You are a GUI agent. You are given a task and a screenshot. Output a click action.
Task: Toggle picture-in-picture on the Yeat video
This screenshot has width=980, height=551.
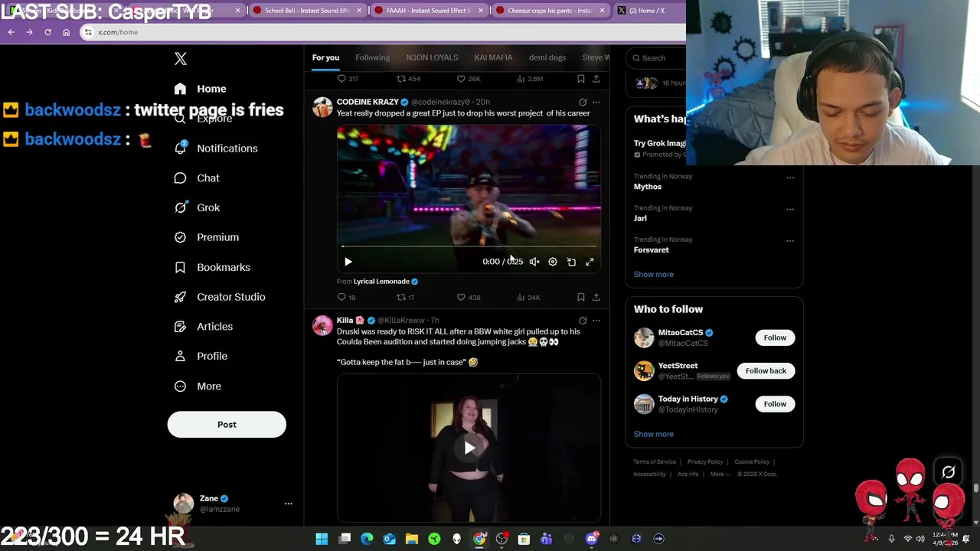point(571,262)
